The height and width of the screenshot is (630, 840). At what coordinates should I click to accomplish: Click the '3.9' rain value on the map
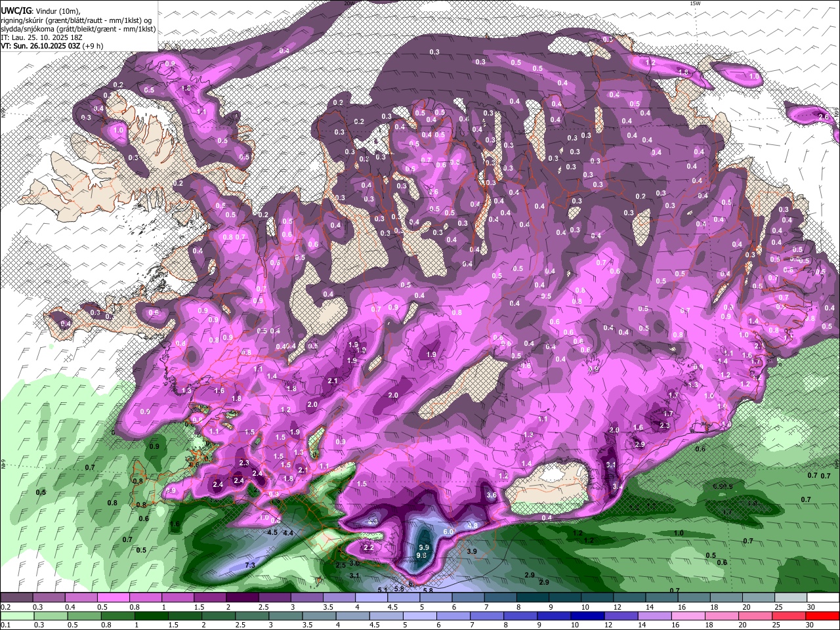click(471, 552)
